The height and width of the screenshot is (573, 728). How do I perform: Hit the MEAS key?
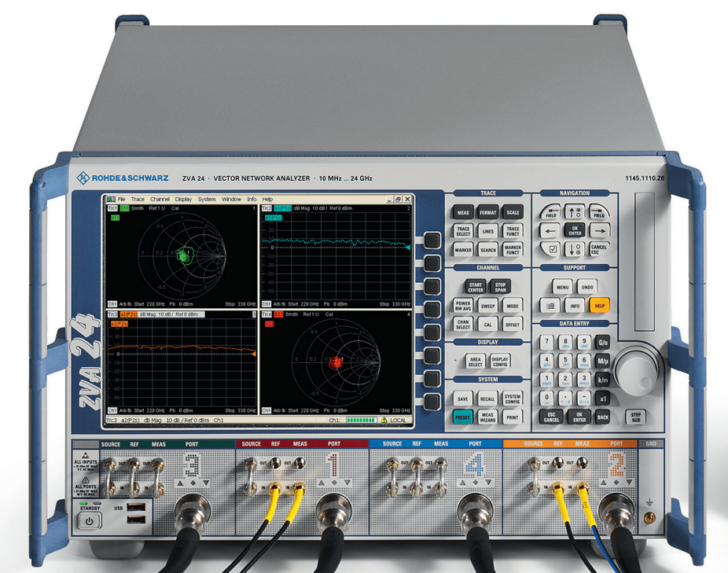coord(463,212)
